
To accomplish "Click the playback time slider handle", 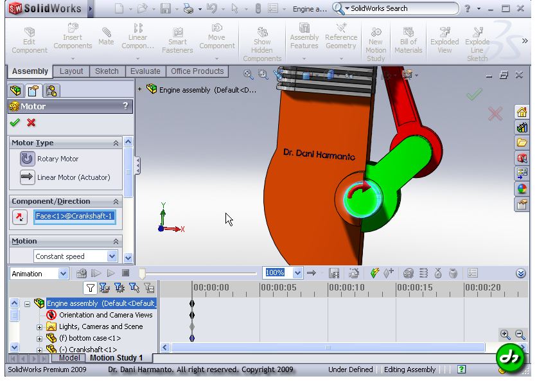I will [x=142, y=274].
